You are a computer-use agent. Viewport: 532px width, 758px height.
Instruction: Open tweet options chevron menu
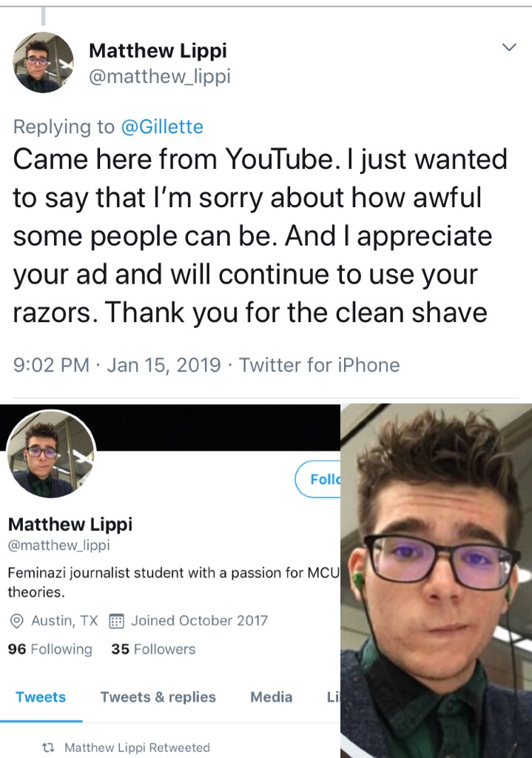coord(509,47)
